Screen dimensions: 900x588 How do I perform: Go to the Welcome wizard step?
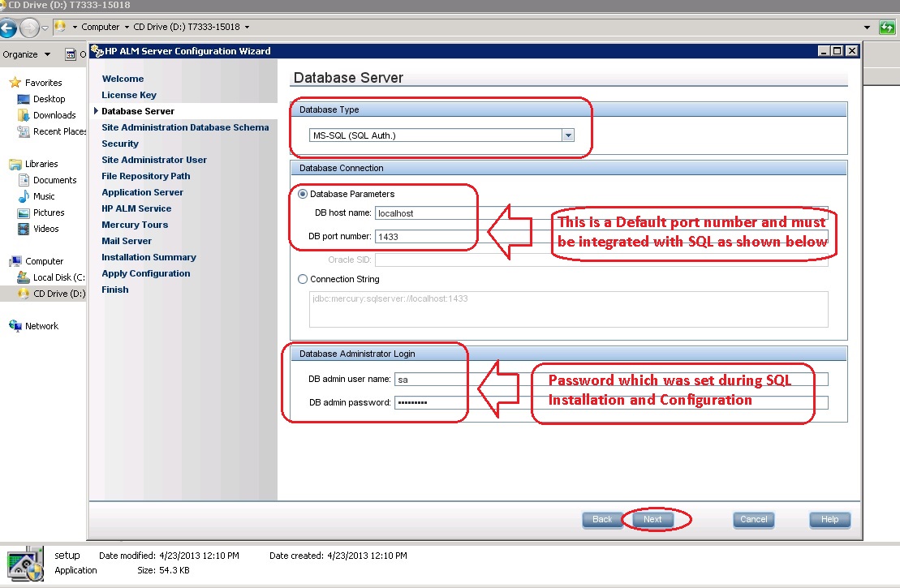123,79
